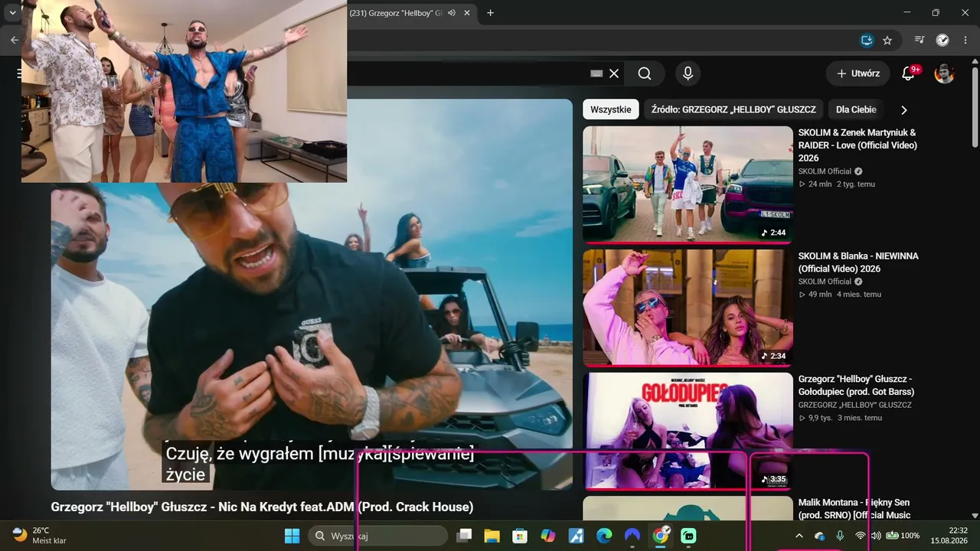This screenshot has height=551, width=980.
Task: Open the volume speaker tray icon
Action: point(876,536)
